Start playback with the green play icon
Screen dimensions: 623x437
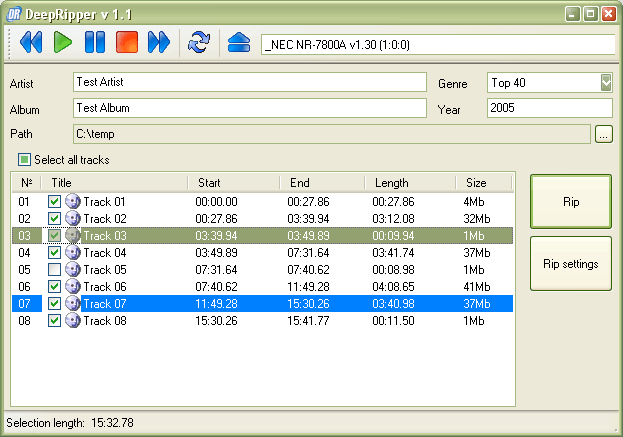point(63,42)
